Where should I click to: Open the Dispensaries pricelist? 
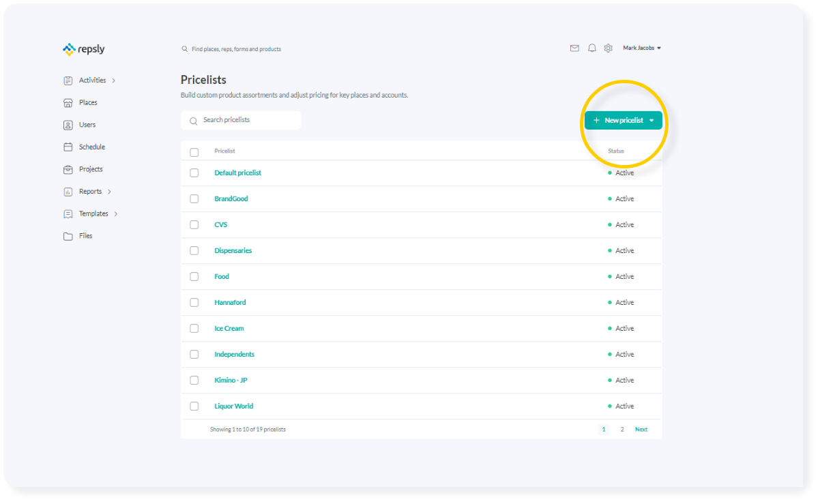[x=233, y=251]
